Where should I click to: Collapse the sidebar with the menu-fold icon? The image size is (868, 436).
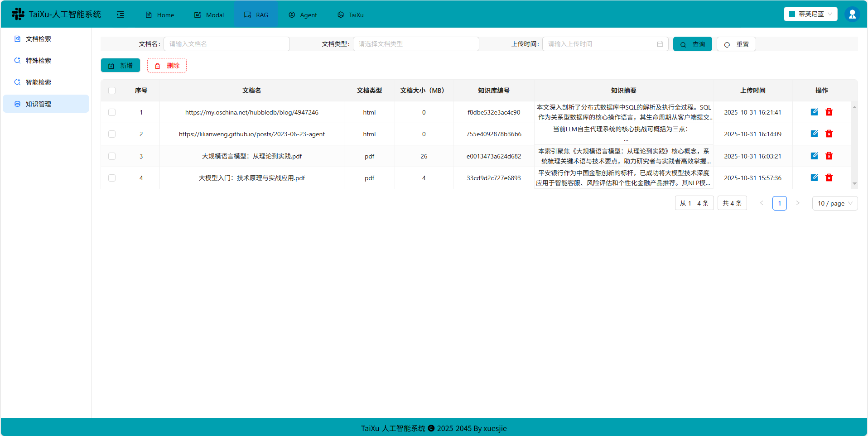121,14
